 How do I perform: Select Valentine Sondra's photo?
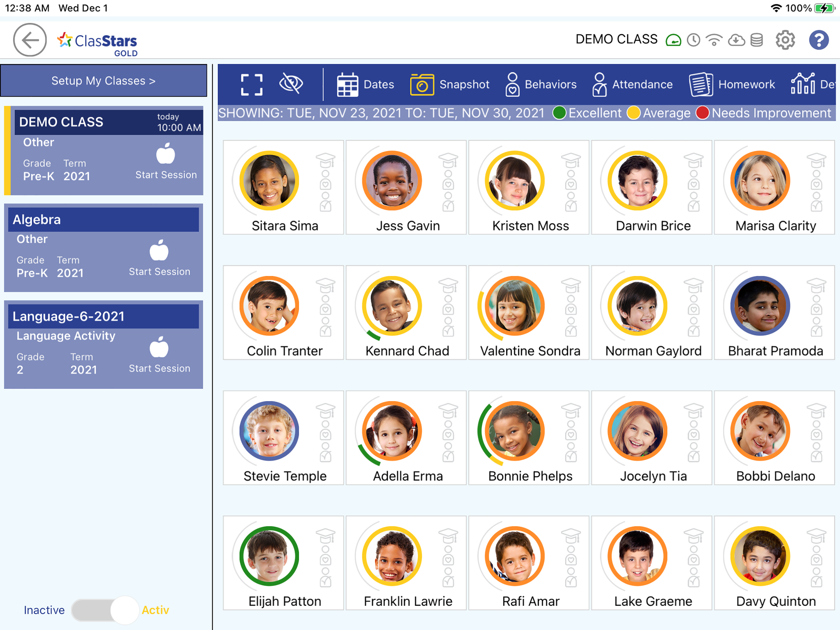515,305
